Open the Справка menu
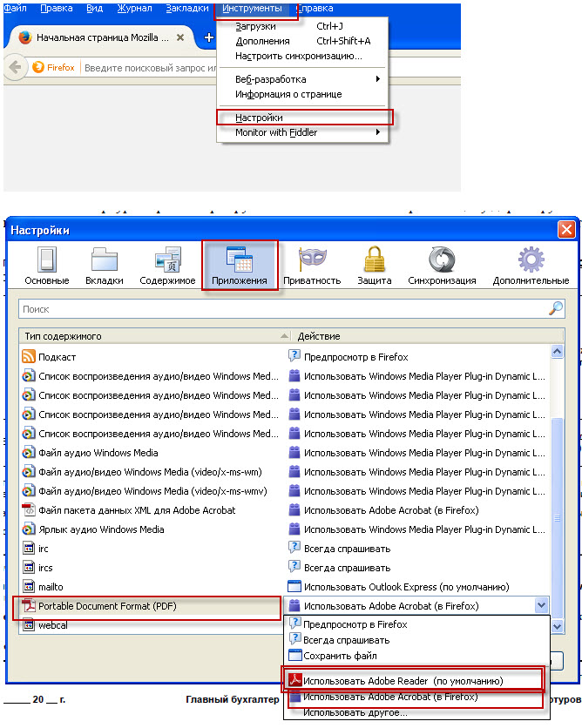The image size is (582, 728). point(315,8)
